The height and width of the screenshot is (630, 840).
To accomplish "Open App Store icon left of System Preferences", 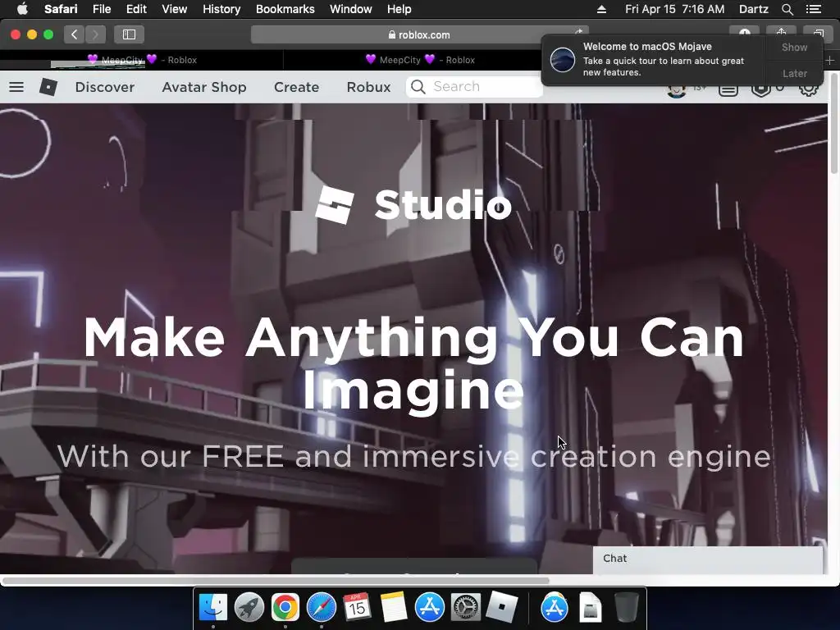I will tap(430, 607).
